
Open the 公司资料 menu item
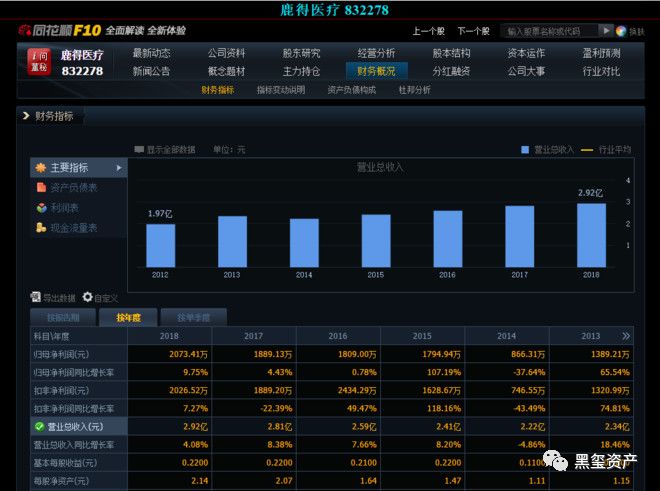[x=226, y=53]
